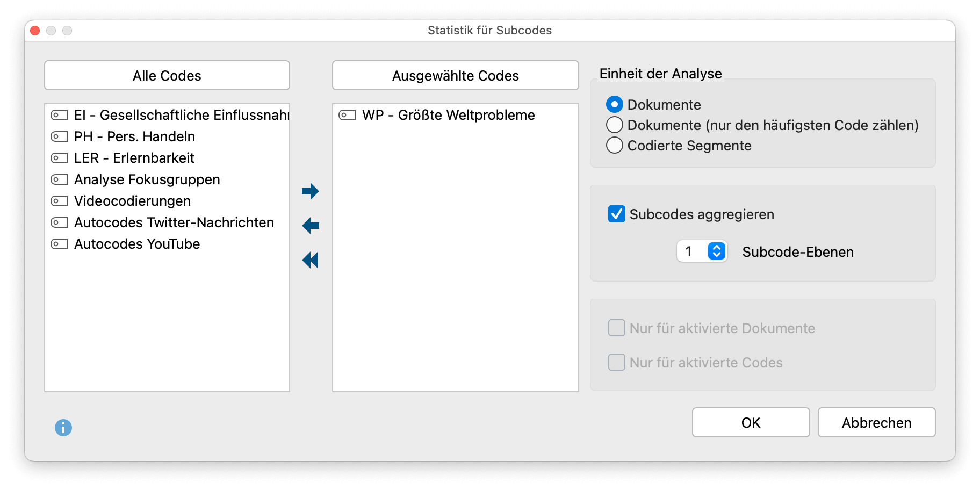Click the code icon beside WP - Größte Weltprobleme
980x490 pixels.
(x=347, y=114)
